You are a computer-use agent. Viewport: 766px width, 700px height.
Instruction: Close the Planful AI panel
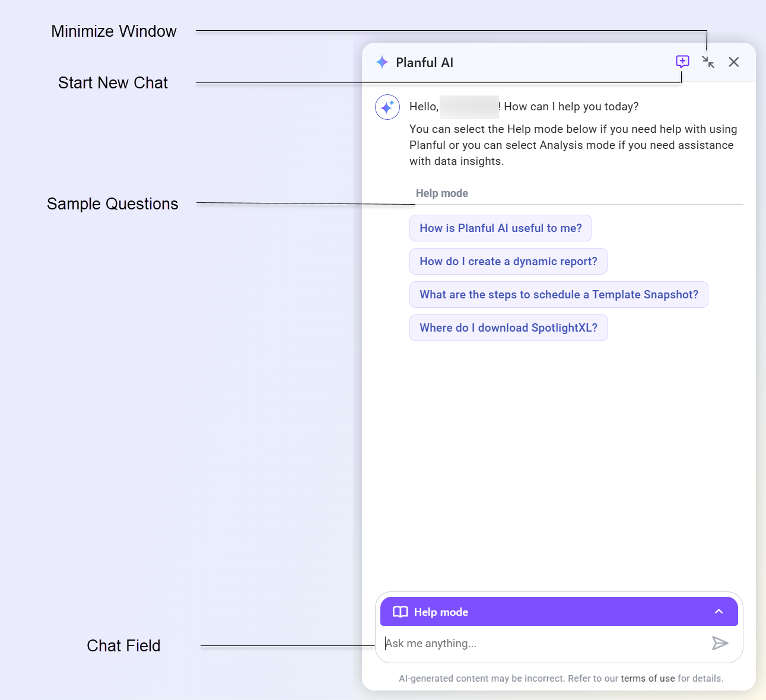coord(734,62)
